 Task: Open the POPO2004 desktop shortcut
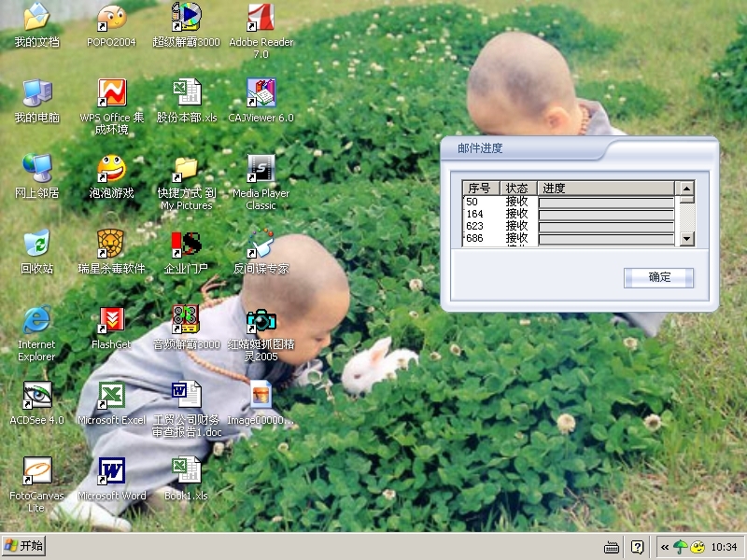(x=111, y=18)
